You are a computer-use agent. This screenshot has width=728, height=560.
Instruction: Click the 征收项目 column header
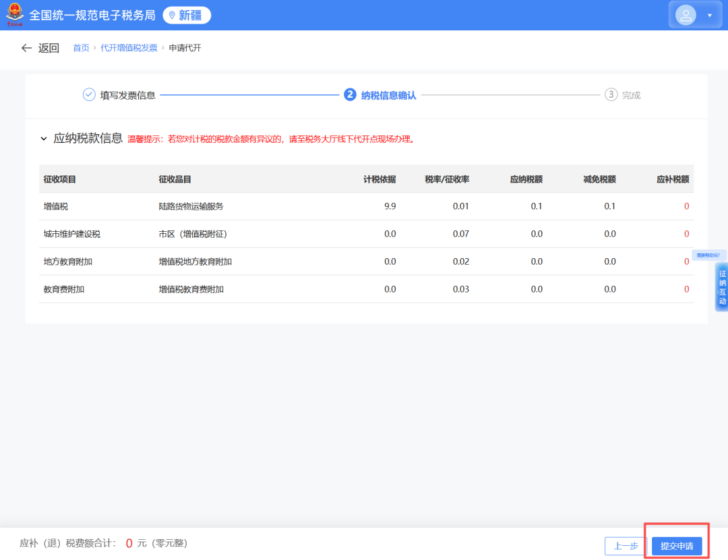[59, 179]
